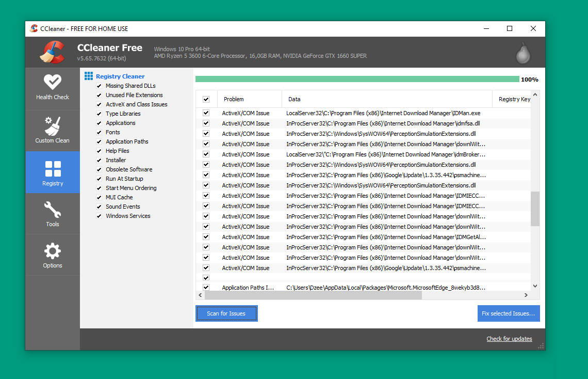This screenshot has width=588, height=379.
Task: Open the Check for updates link
Action: pos(509,339)
